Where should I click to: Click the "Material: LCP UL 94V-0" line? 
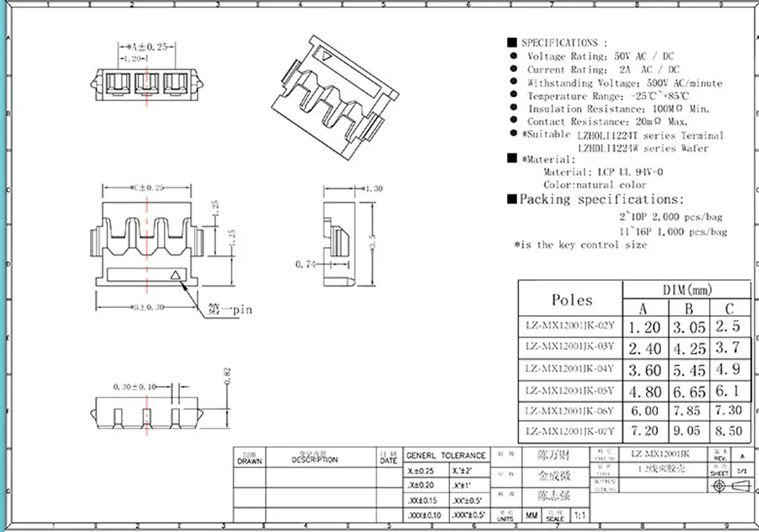[603, 172]
